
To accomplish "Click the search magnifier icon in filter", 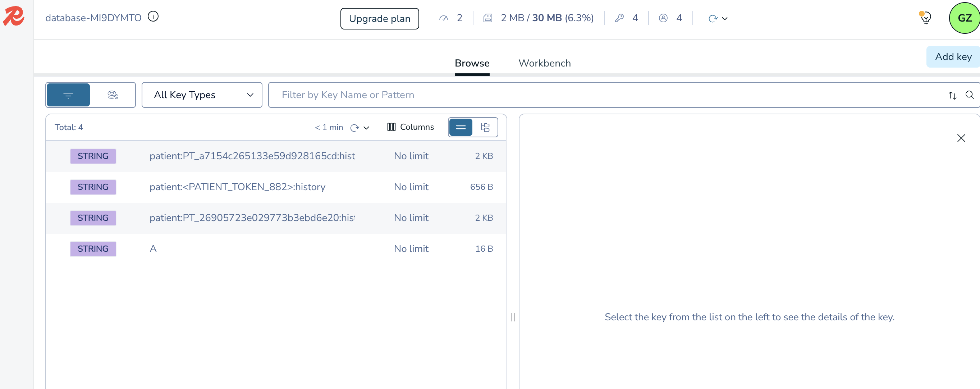I will tap(969, 95).
